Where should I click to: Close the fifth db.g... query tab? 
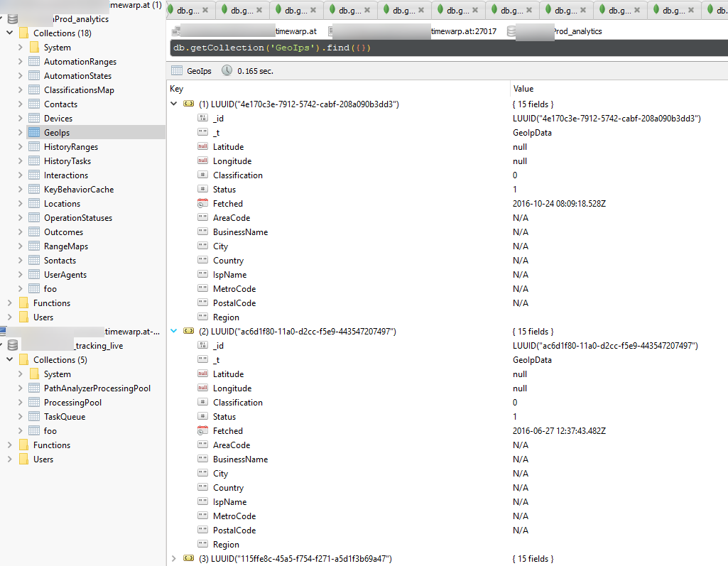(421, 10)
